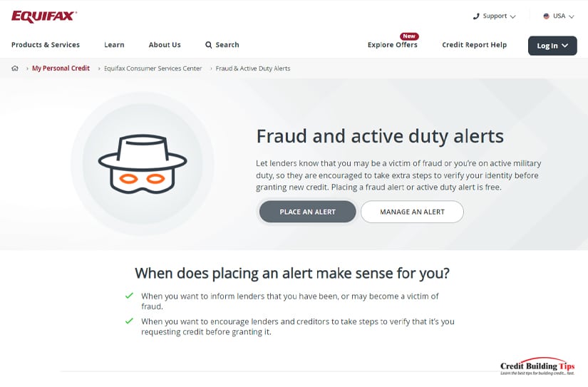
Task: Open the About Us menu
Action: coord(165,45)
